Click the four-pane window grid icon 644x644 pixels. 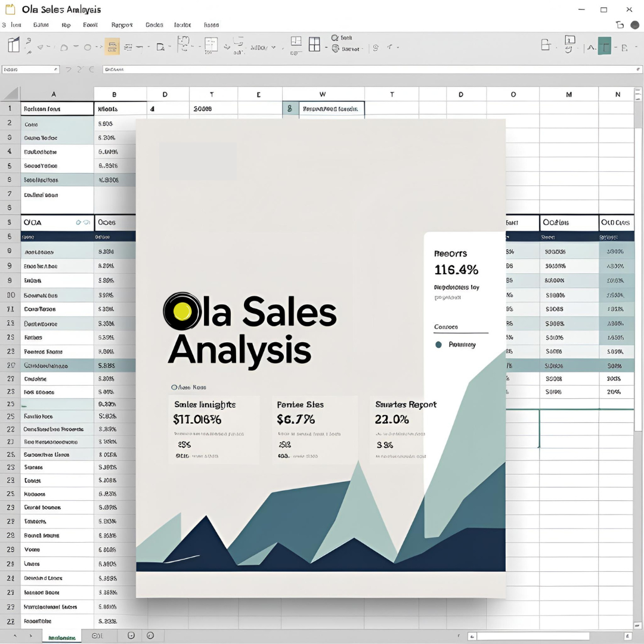[314, 44]
